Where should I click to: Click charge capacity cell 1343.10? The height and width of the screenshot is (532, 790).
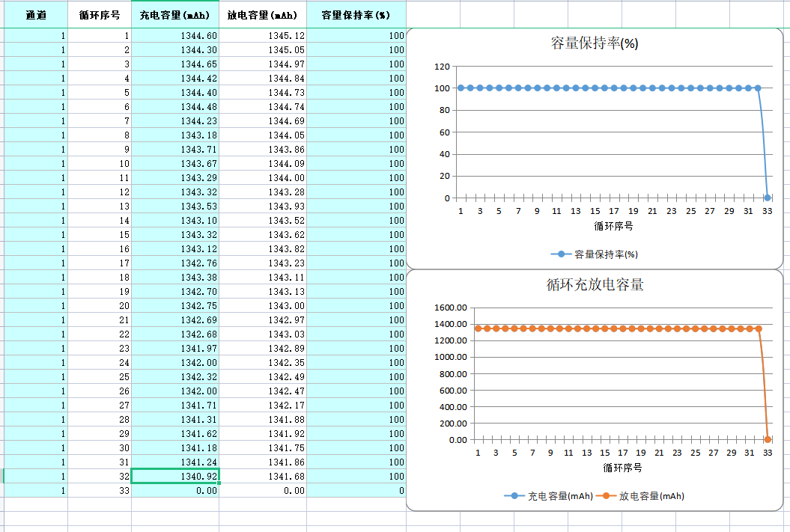coord(174,221)
